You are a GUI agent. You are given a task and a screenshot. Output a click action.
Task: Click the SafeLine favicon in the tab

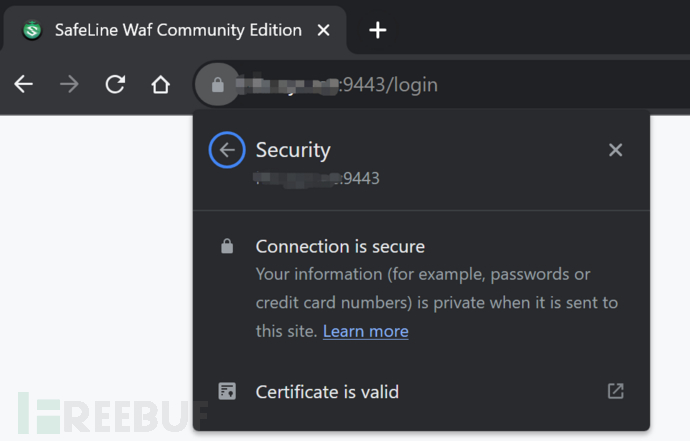point(33,30)
